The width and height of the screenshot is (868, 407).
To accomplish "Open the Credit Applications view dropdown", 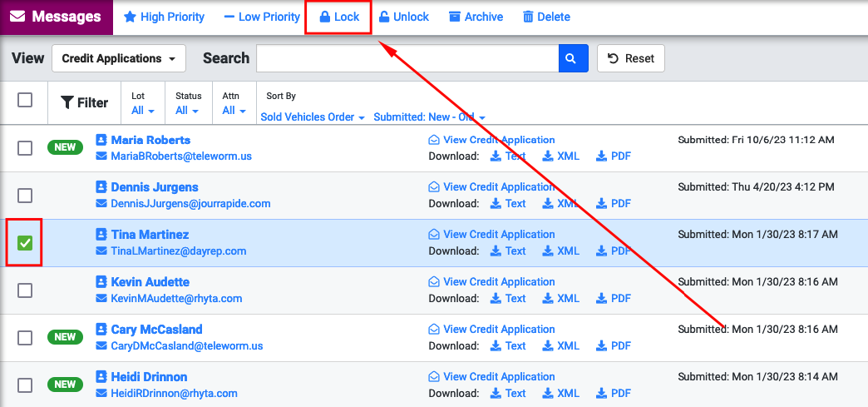I will point(118,58).
